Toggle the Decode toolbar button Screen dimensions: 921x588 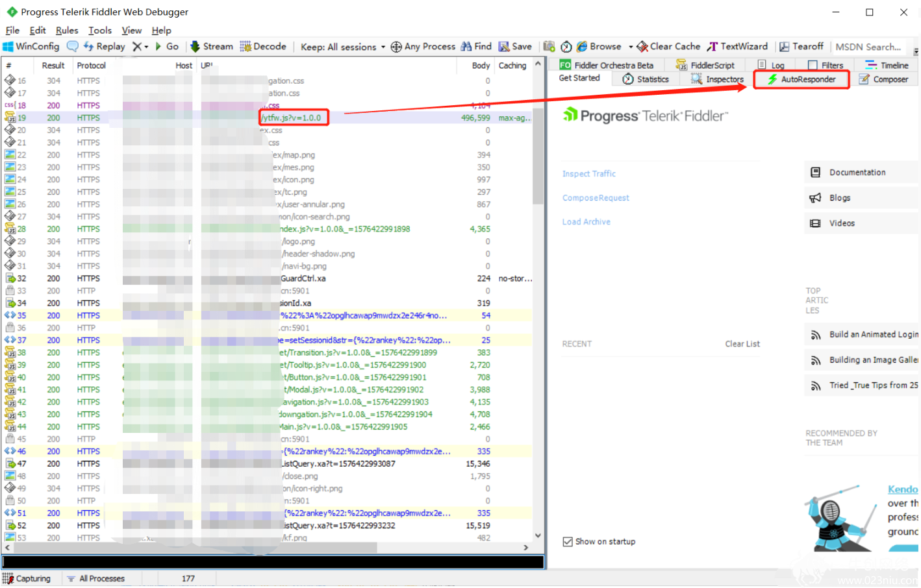[263, 47]
